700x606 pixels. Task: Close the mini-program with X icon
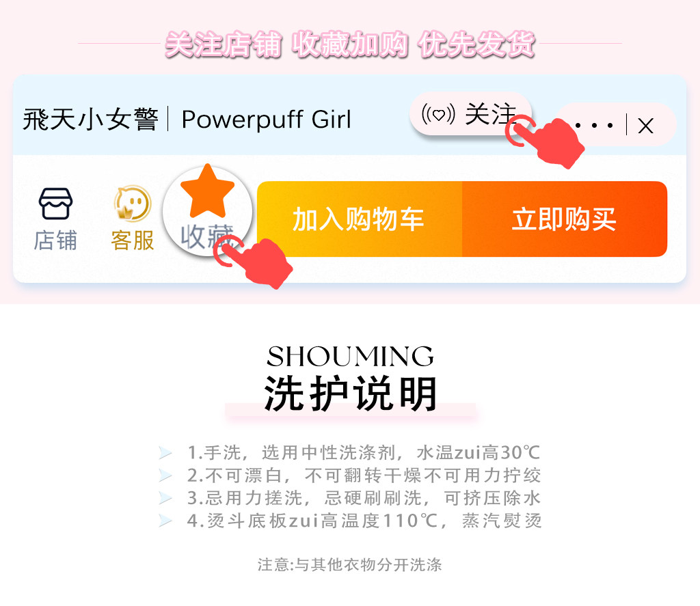pyautogui.click(x=645, y=126)
